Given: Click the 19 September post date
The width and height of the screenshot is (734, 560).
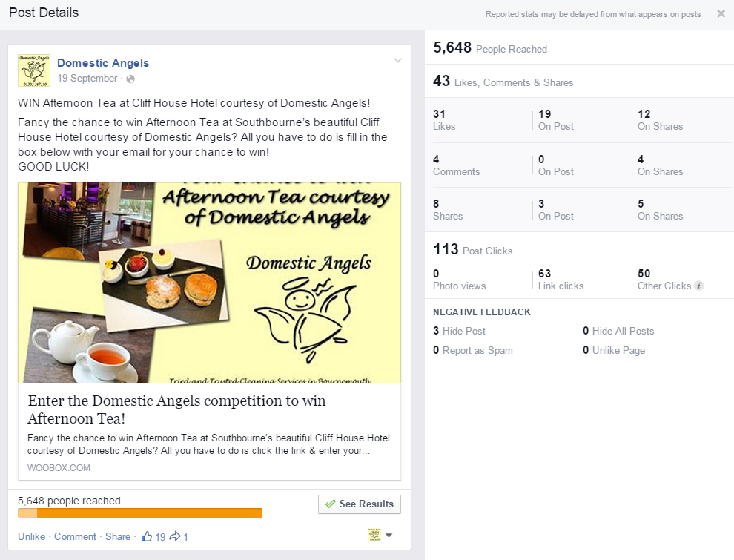Looking at the screenshot, I should click(87, 79).
